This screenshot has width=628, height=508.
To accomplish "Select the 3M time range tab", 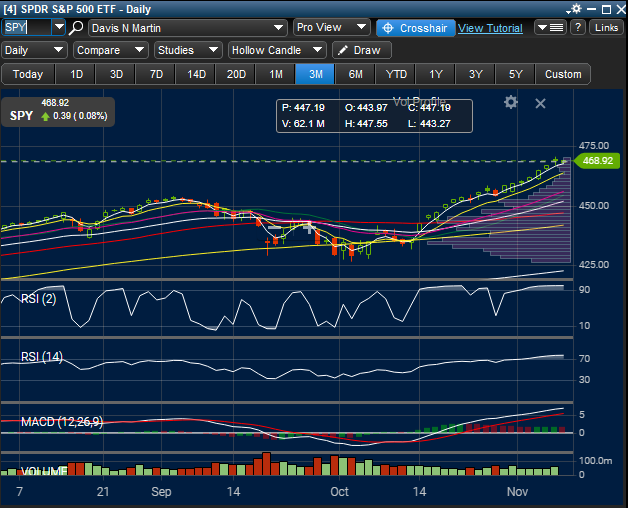I will (316, 74).
